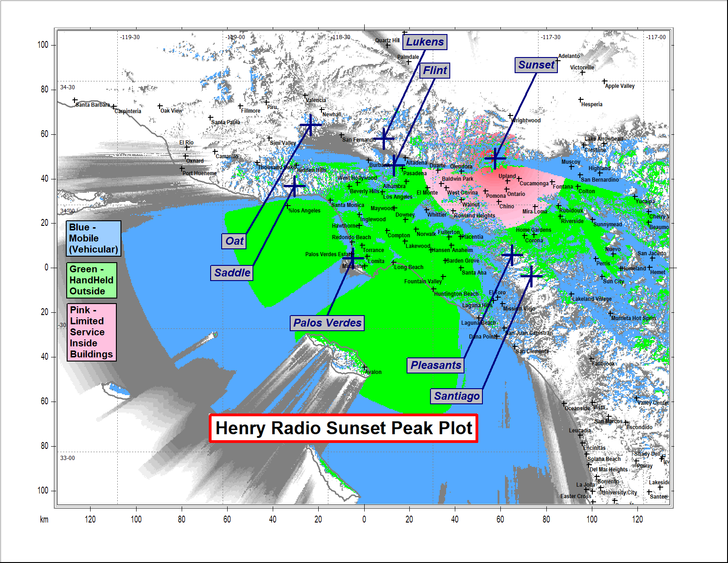Click the Riverside city label
728x563 pixels.
point(572,221)
